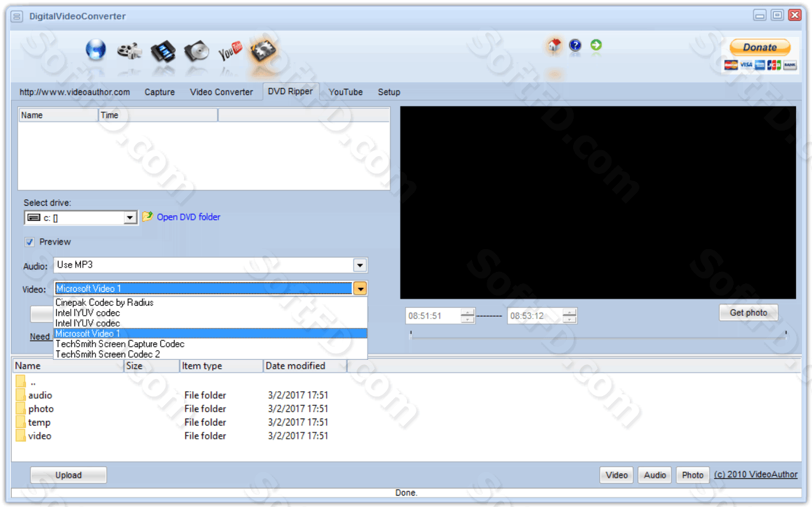Click into the 08:53:12 end time field
Viewport: 812px width, 507px height.
tap(535, 316)
